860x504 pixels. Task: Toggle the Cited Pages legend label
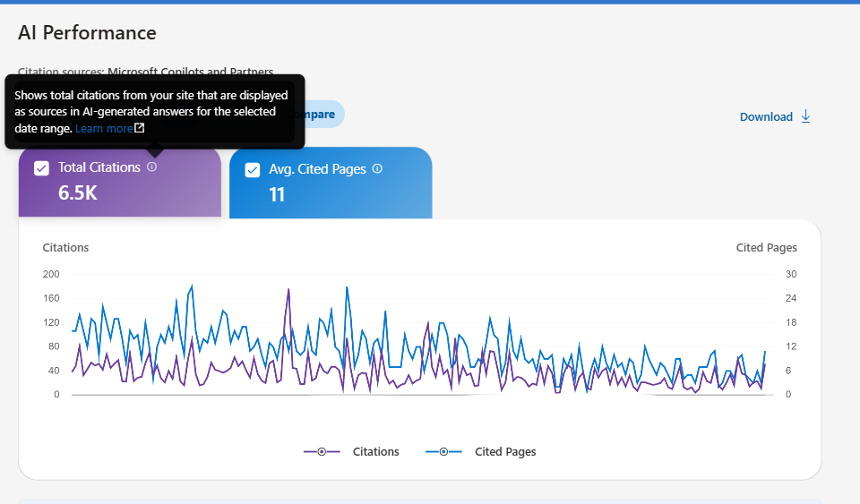[x=505, y=451]
